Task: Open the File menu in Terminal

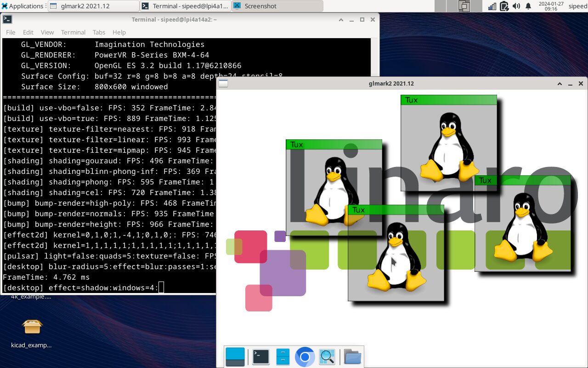Action: point(11,32)
